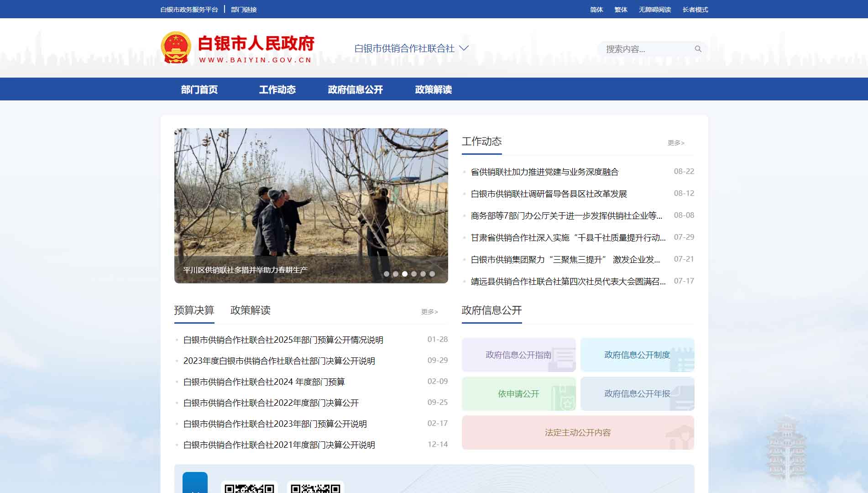Viewport: 868px width, 493px height.
Task: Open 白银市供销合作社联合社2025年部门预算公开情况说明
Action: (283, 340)
